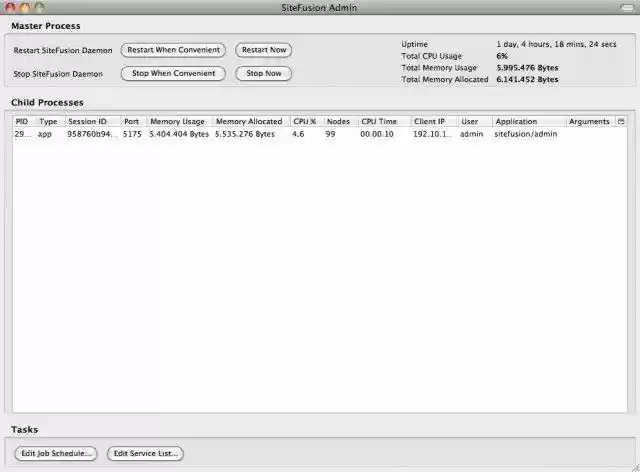Select the app type cell
The width and height of the screenshot is (640, 472).
point(44,134)
